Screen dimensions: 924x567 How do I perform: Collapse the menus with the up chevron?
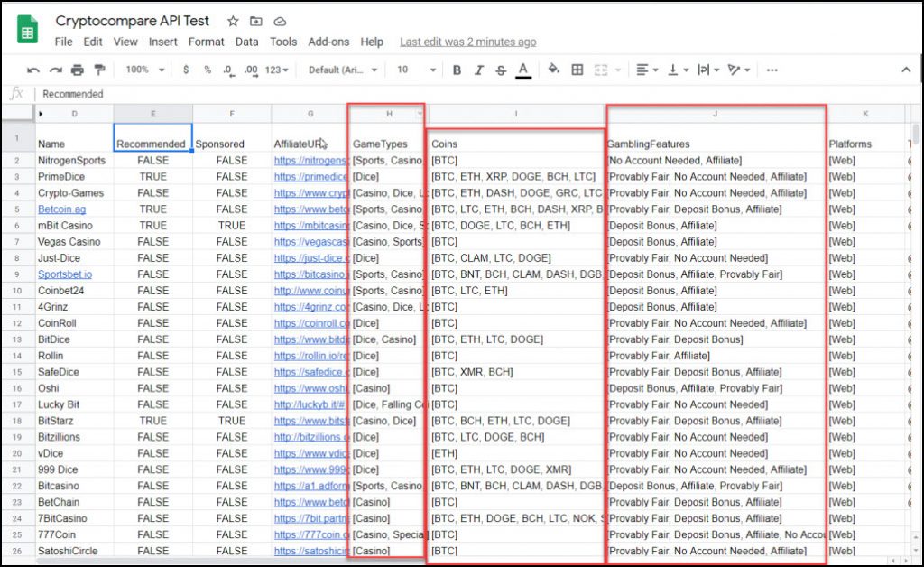[906, 70]
